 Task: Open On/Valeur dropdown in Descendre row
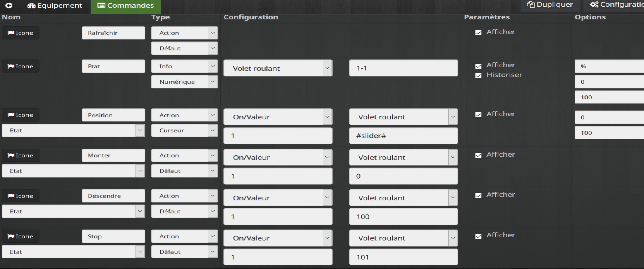point(278,198)
